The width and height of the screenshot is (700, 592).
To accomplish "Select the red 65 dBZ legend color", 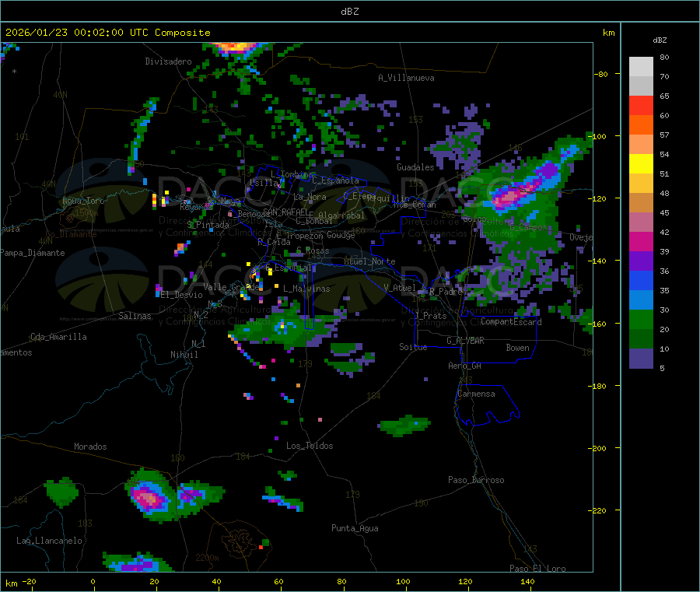I will 641,105.
